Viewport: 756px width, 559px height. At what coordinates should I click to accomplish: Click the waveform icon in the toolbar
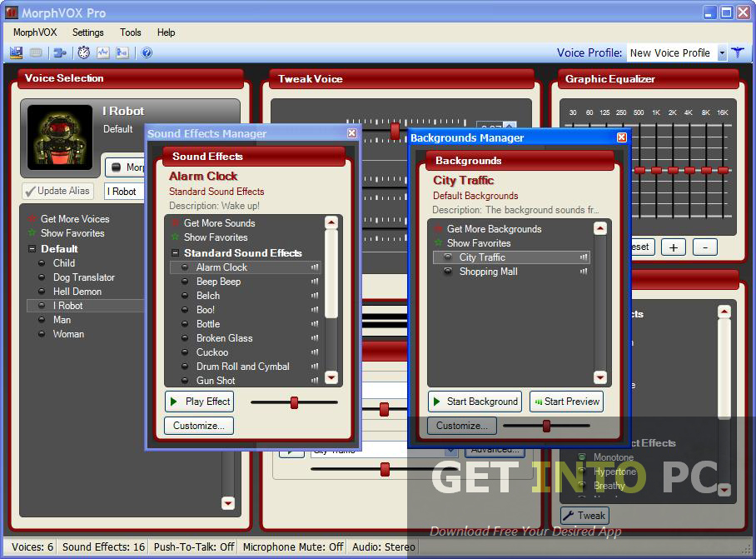tap(102, 52)
